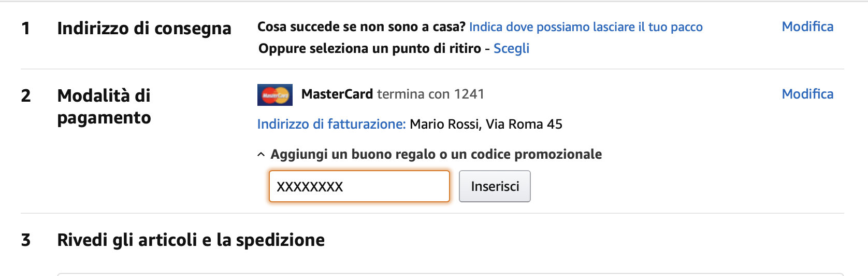Click billing address 'Mario Rossi, Via Roma 45'
This screenshot has width=868, height=276.
click(x=486, y=124)
